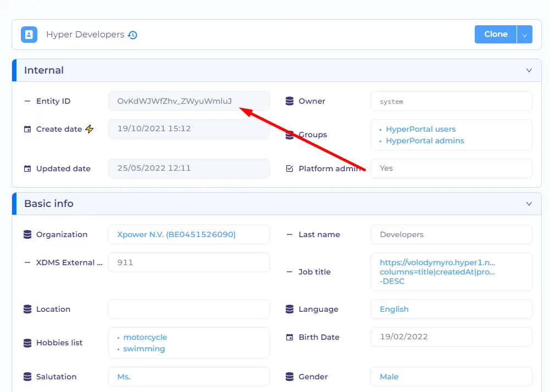Click the Gender database icon
The image size is (550, 392).
click(290, 377)
